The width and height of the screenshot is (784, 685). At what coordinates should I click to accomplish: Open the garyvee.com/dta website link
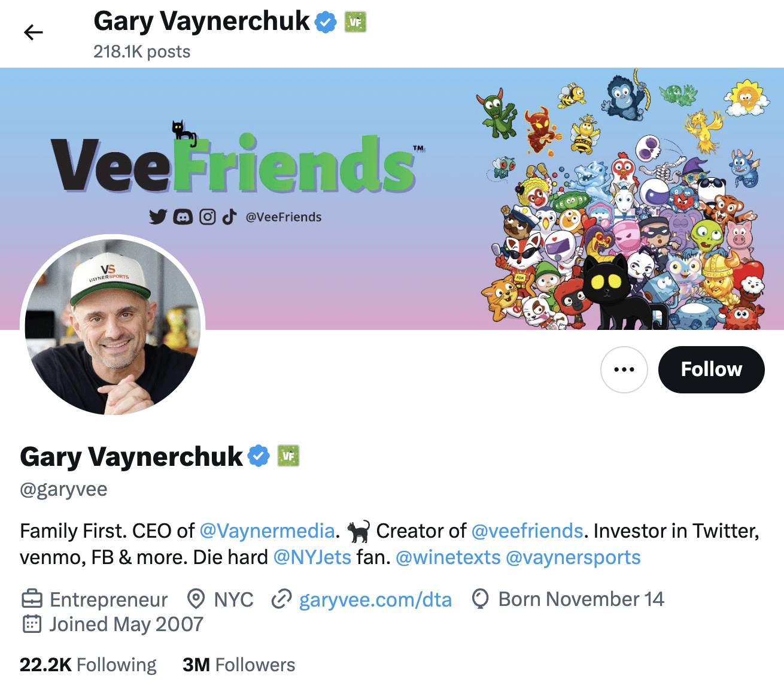click(376, 599)
